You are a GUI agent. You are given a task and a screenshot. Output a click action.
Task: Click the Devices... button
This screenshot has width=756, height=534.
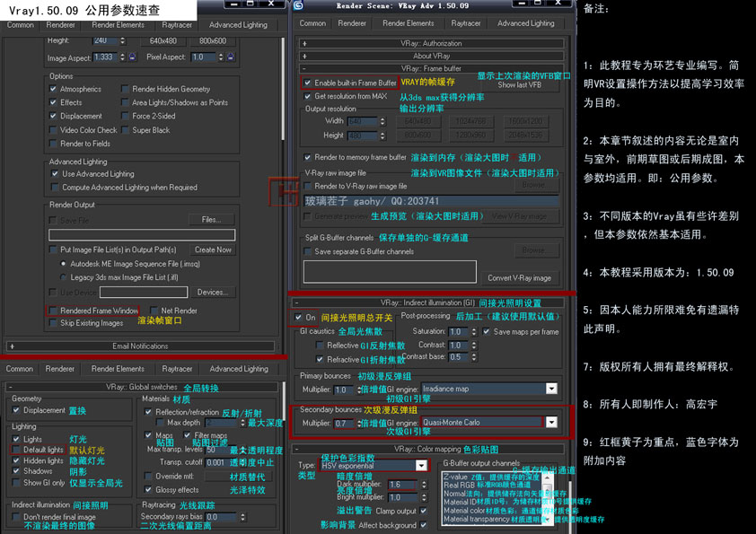click(213, 292)
